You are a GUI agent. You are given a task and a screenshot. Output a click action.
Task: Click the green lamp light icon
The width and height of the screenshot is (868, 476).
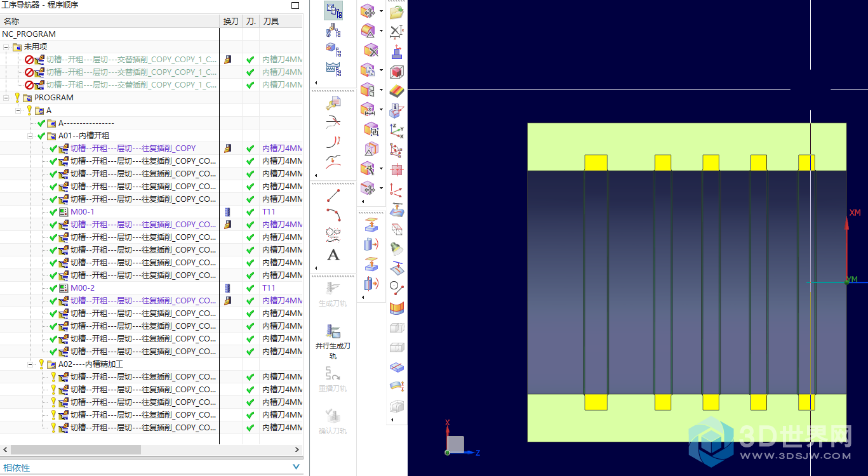(x=397, y=248)
